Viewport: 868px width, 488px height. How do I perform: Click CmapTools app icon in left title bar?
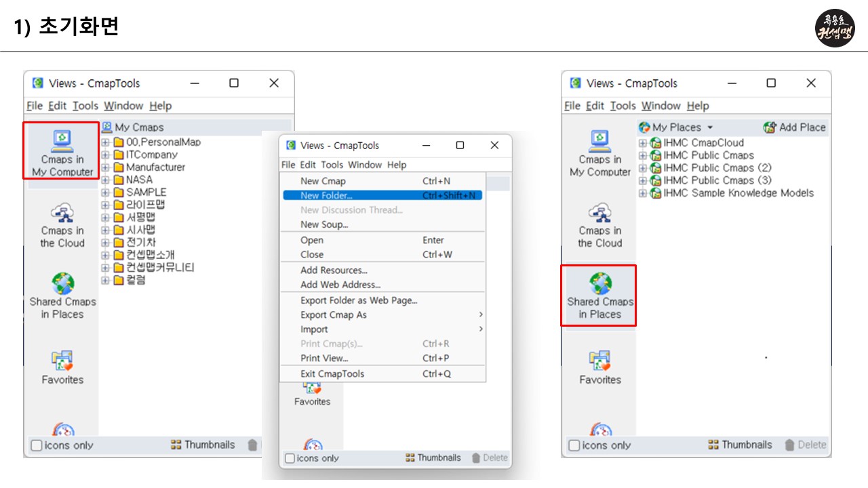pos(38,83)
